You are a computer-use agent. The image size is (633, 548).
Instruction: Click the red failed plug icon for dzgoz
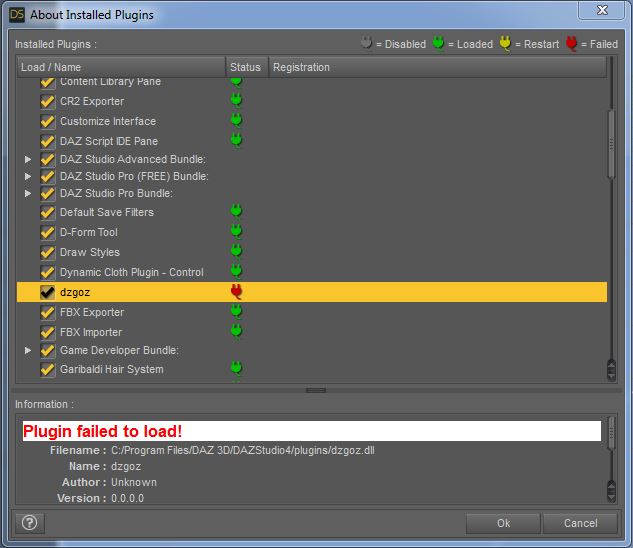pyautogui.click(x=236, y=291)
